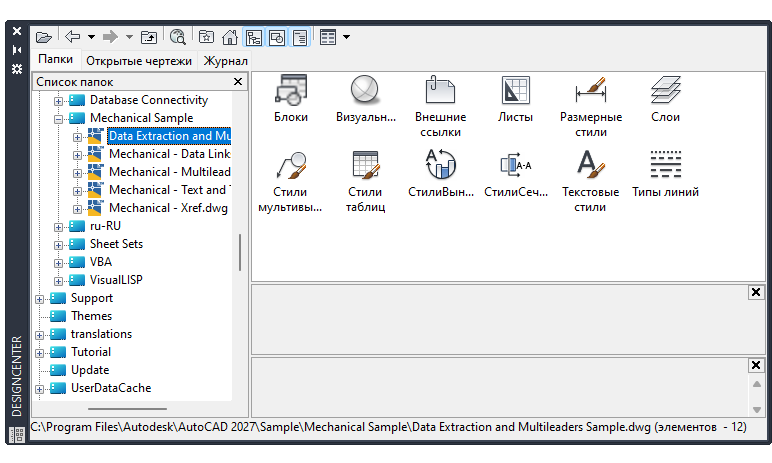This screenshot has width=772, height=463.
Task: Go back with the Back arrow
Action: pos(73,37)
